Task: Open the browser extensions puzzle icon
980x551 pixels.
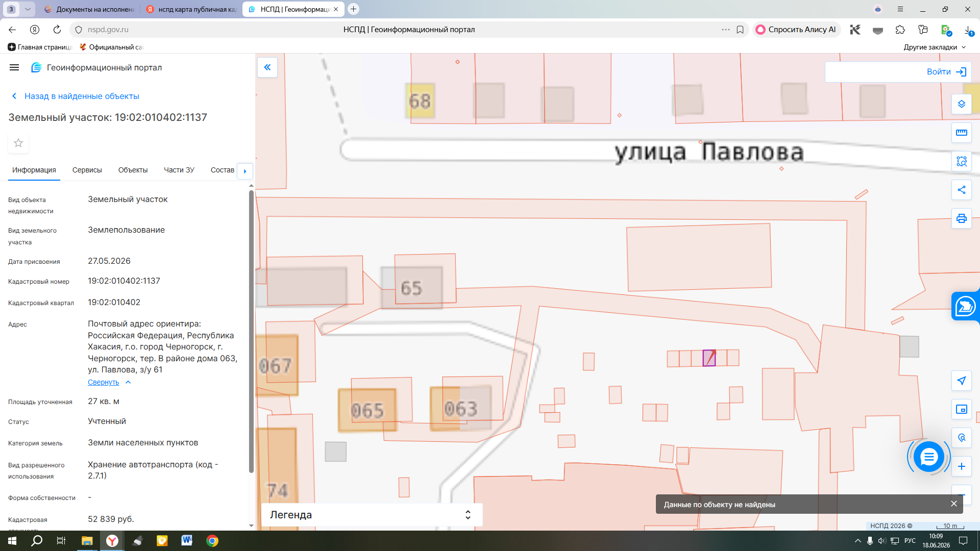Action: 900,30
